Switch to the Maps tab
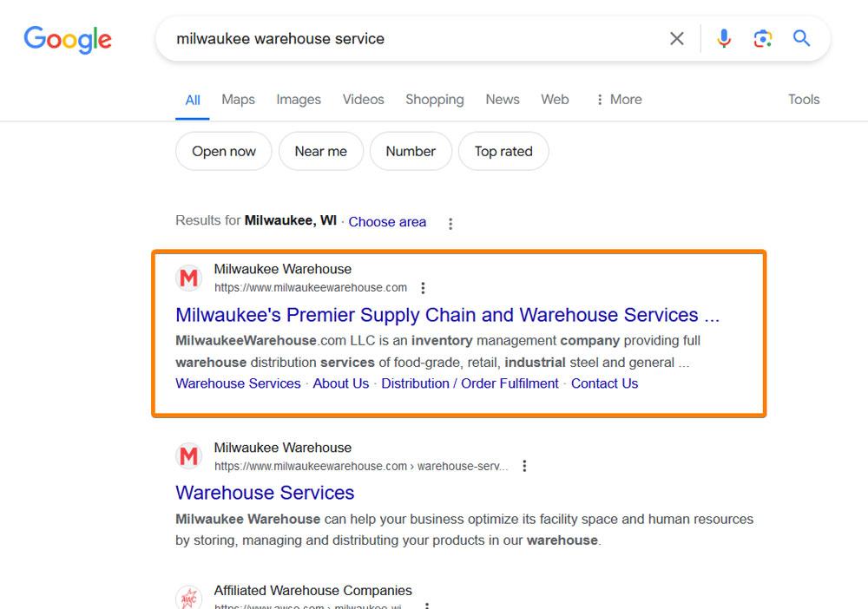This screenshot has height=609, width=868. pyautogui.click(x=238, y=100)
